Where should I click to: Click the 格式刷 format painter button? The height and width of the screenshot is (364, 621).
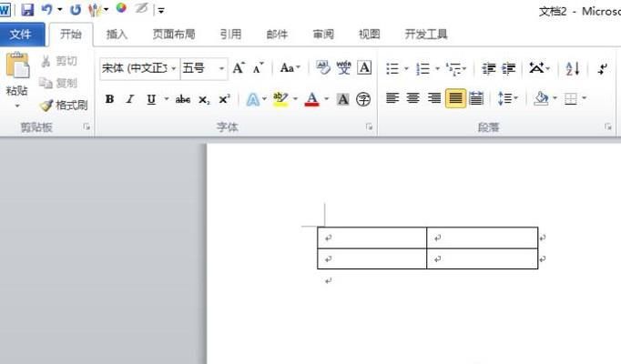pos(64,105)
